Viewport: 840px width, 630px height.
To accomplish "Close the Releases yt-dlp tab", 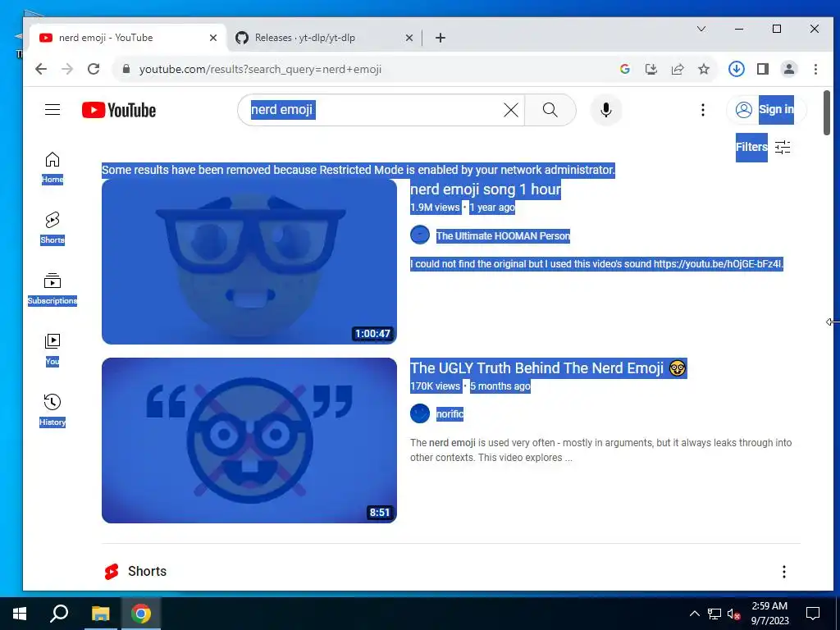I will pyautogui.click(x=409, y=38).
